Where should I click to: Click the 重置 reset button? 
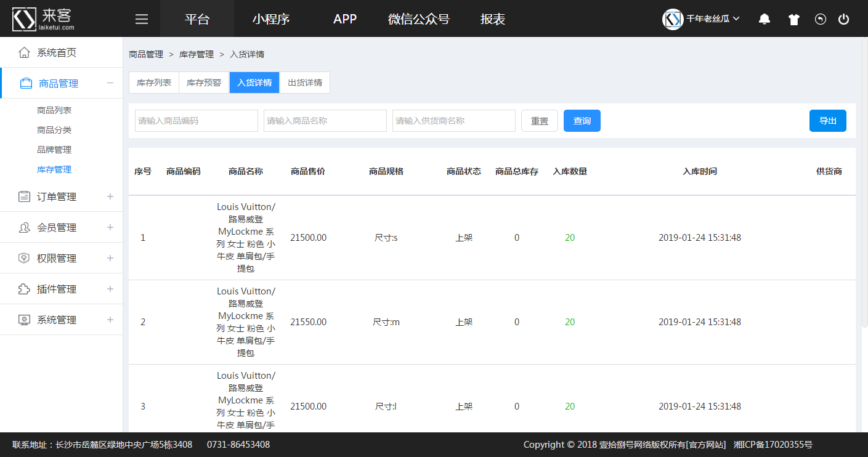(x=540, y=121)
